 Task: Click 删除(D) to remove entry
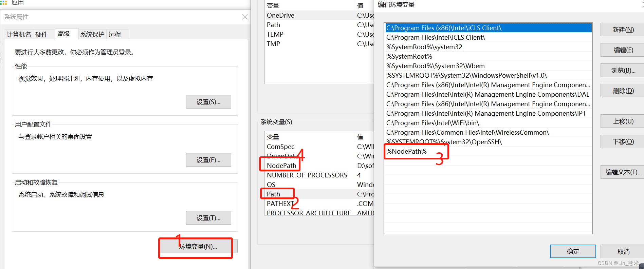(x=623, y=91)
